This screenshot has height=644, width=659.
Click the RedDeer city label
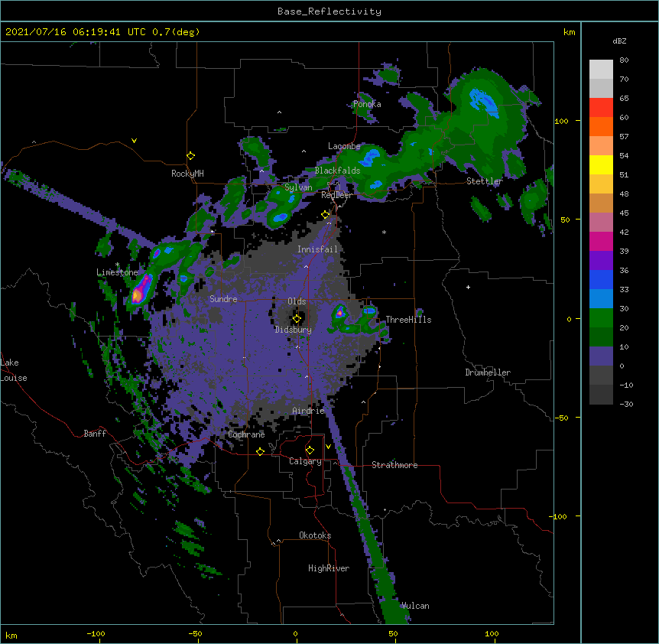point(336,195)
